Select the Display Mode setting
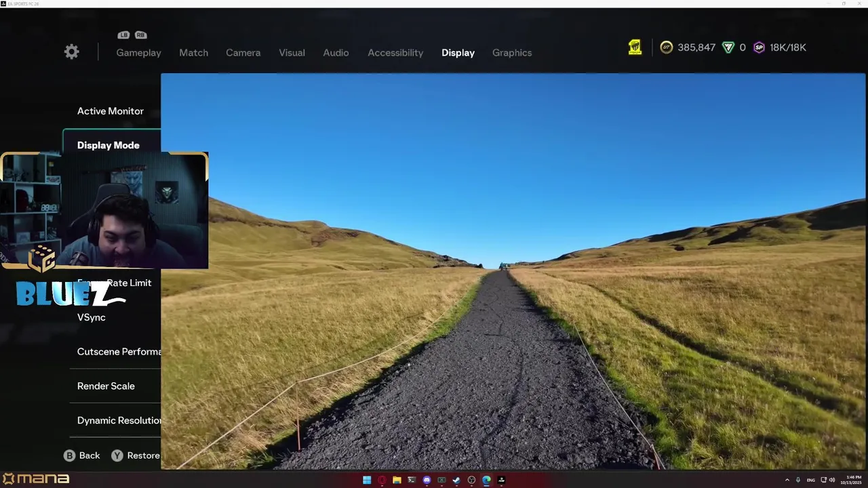 tap(112, 145)
